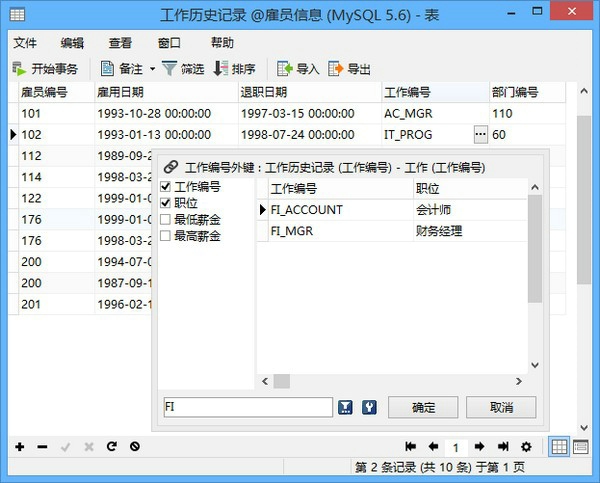Delete record with minus icon
The image size is (600, 483).
point(42,447)
